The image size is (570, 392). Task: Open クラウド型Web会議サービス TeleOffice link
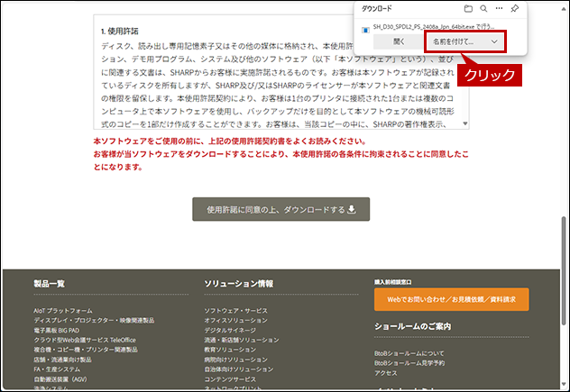tap(85, 340)
